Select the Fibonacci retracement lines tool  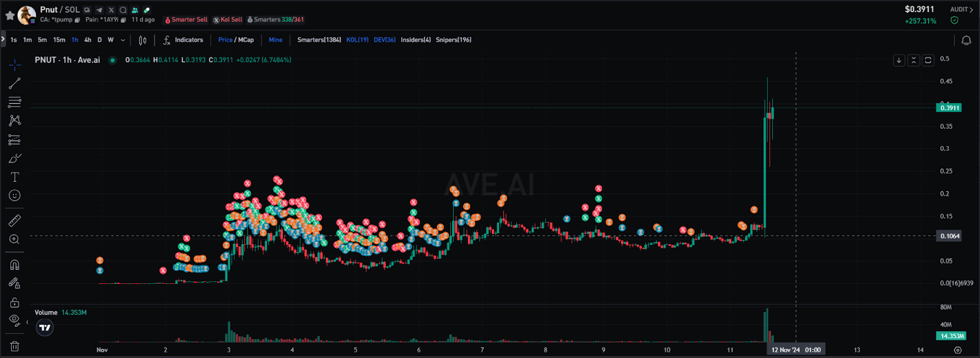point(15,102)
